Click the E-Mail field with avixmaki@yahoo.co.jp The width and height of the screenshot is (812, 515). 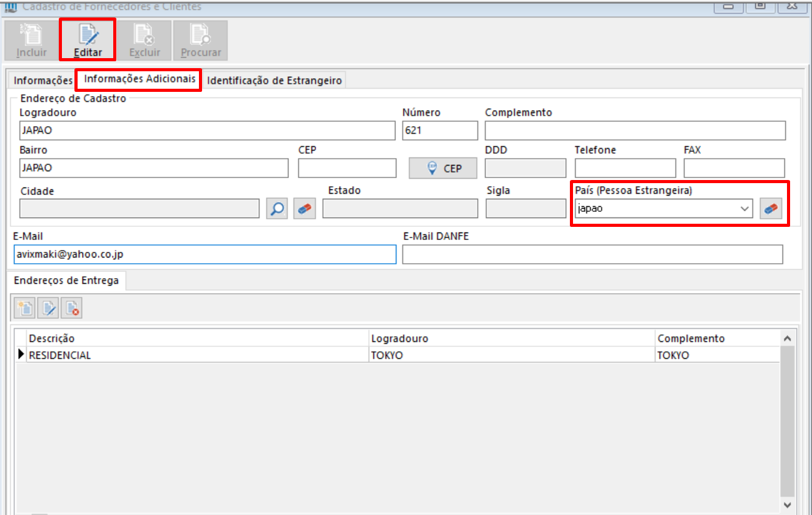[x=205, y=254]
